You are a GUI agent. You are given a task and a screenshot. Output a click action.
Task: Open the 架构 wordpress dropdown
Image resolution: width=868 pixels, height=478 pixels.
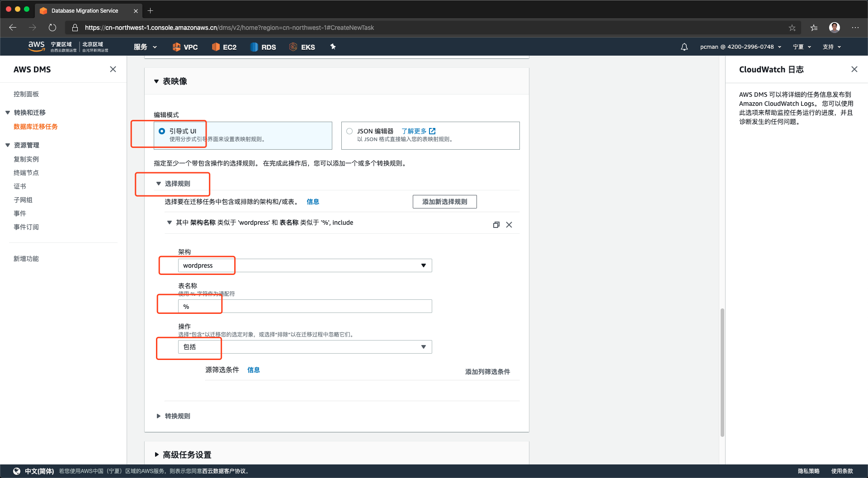[305, 265]
